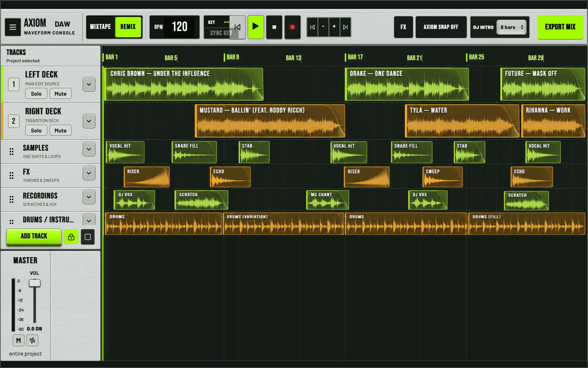This screenshot has width=588, height=368.
Task: Click the return-to-start transport button
Action: click(237, 27)
